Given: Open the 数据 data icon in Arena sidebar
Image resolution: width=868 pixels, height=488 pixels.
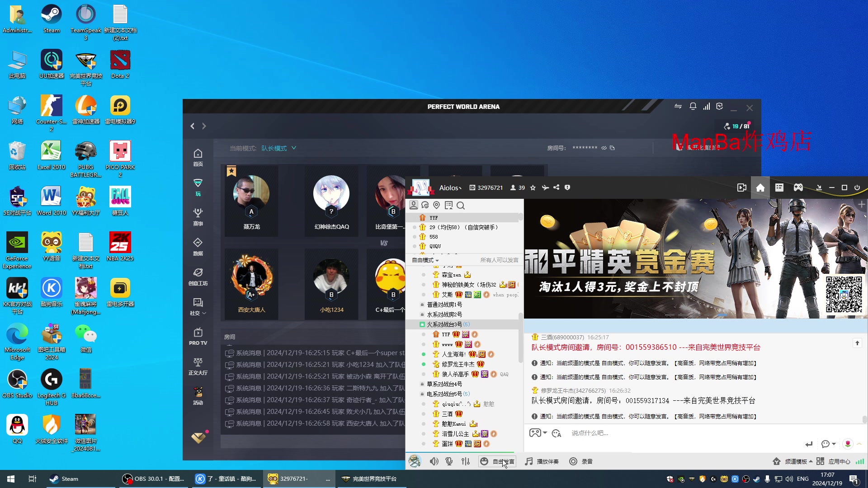Looking at the screenshot, I should click(198, 247).
